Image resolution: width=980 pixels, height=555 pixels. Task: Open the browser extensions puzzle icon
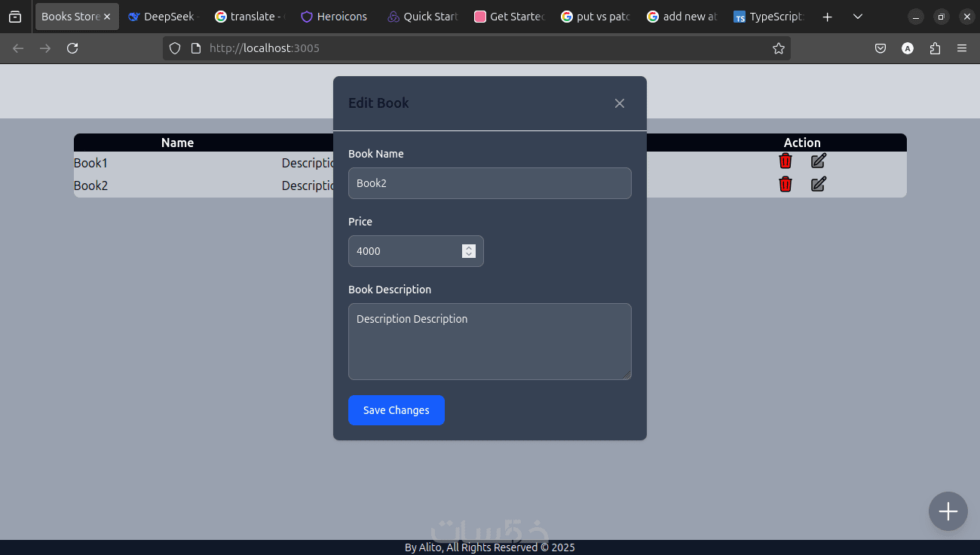point(935,48)
